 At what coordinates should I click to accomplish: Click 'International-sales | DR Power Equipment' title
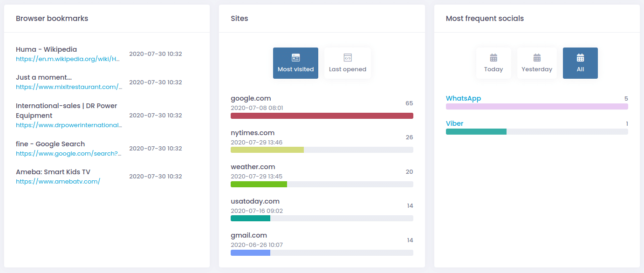tap(67, 111)
